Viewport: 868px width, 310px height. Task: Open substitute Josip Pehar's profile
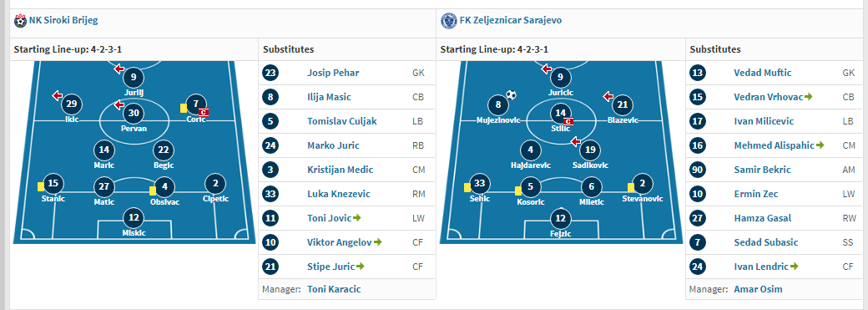pyautogui.click(x=333, y=73)
